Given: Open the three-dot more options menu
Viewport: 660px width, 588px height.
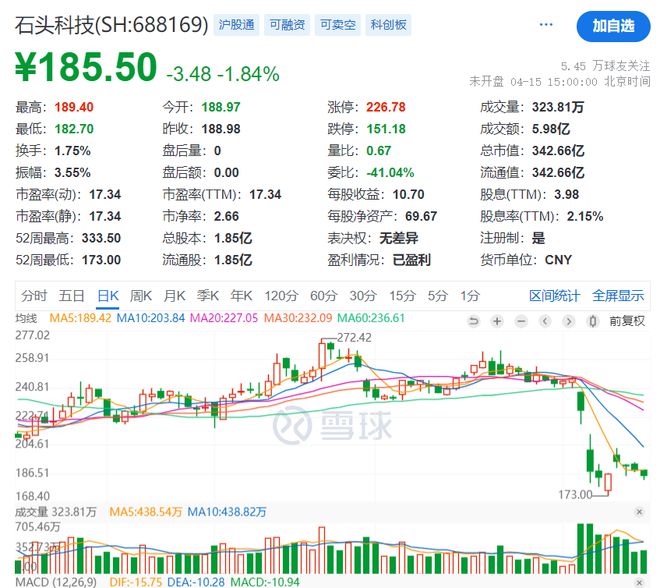Looking at the screenshot, I should click(546, 24).
